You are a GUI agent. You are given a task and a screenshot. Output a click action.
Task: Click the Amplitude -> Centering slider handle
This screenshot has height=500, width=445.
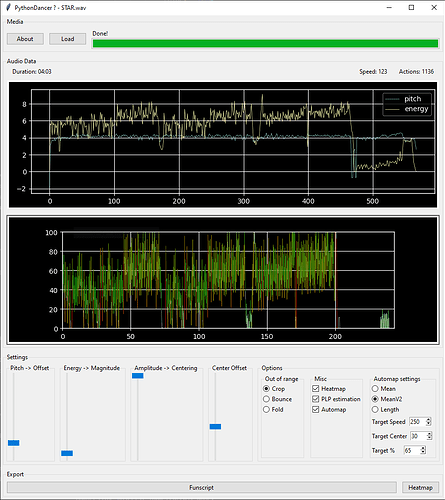tap(138, 376)
